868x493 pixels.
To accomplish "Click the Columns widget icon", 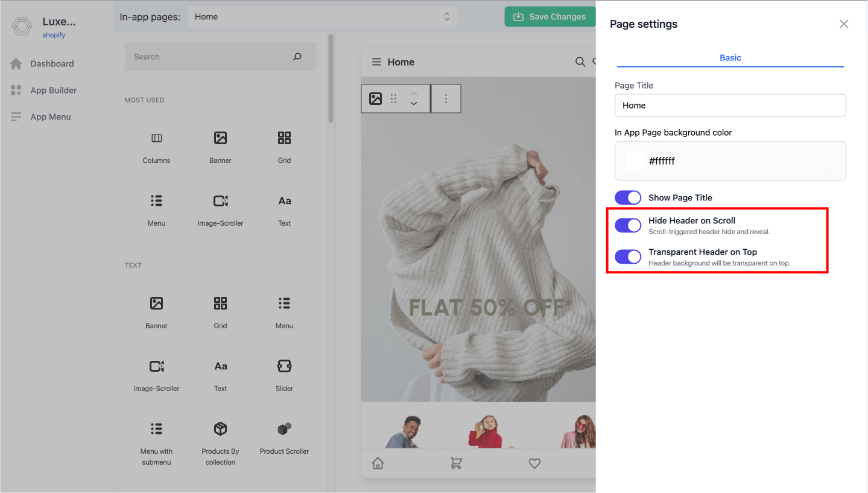I will [x=157, y=138].
